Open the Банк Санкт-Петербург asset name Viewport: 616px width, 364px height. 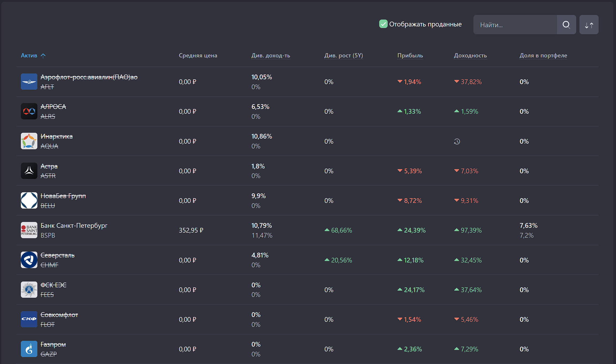pos(74,225)
